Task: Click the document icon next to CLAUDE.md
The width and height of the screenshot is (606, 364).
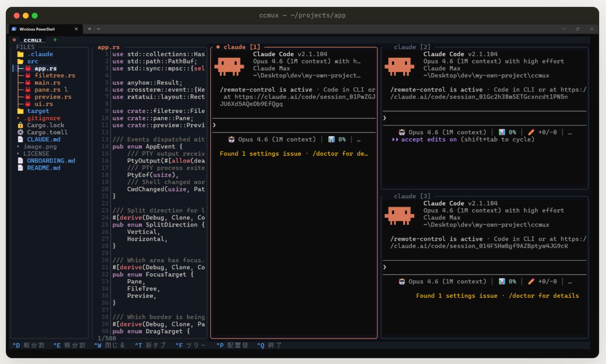Action: pos(21,139)
